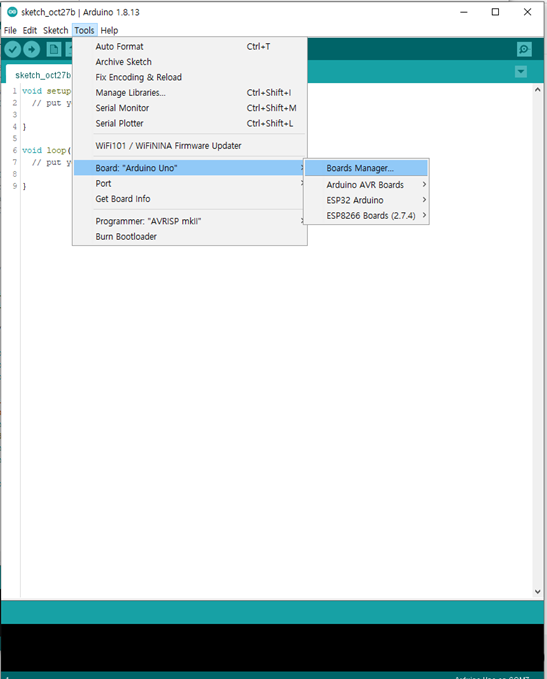Minimize the Arduino window
This screenshot has height=679, width=547.
click(463, 12)
